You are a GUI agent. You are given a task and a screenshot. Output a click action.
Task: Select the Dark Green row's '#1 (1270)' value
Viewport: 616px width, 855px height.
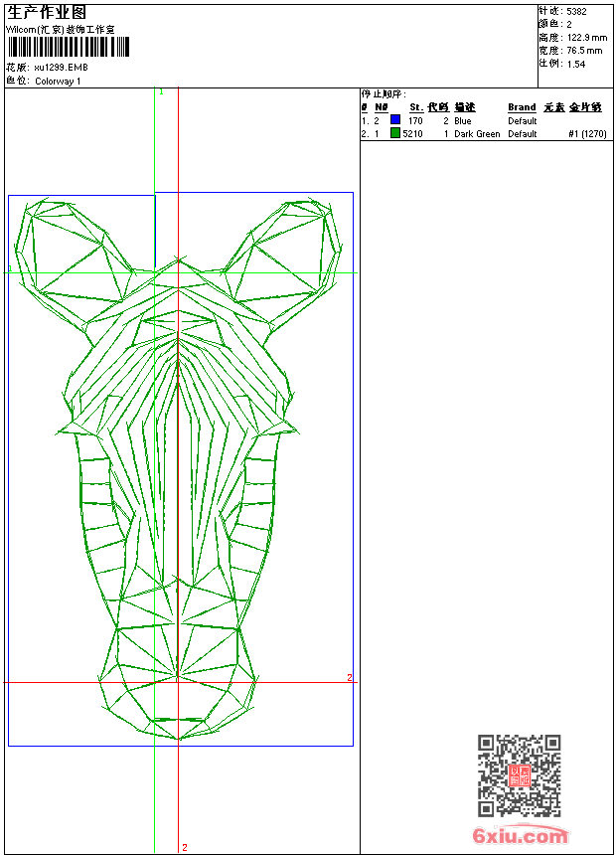point(587,133)
